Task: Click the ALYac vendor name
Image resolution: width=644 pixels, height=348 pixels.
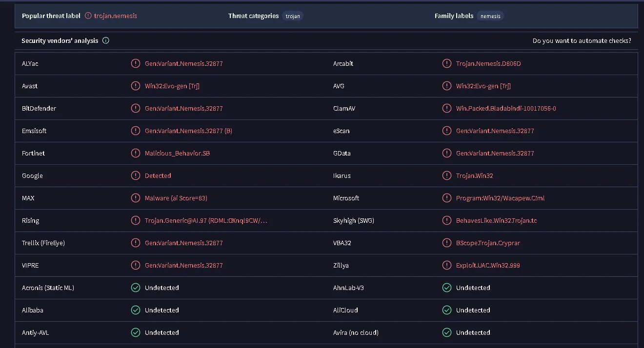Action: (30, 63)
